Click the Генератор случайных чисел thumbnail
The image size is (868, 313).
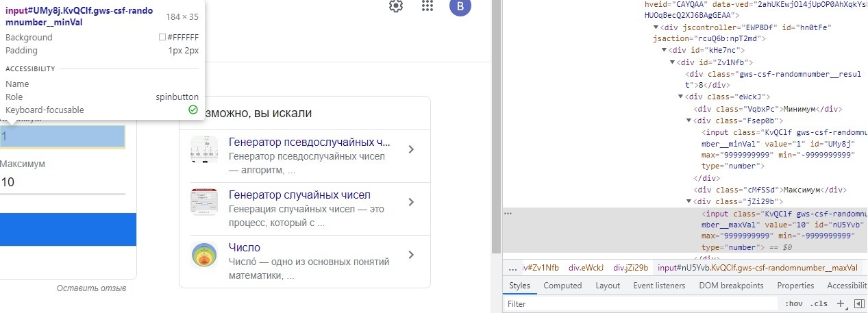click(x=203, y=202)
